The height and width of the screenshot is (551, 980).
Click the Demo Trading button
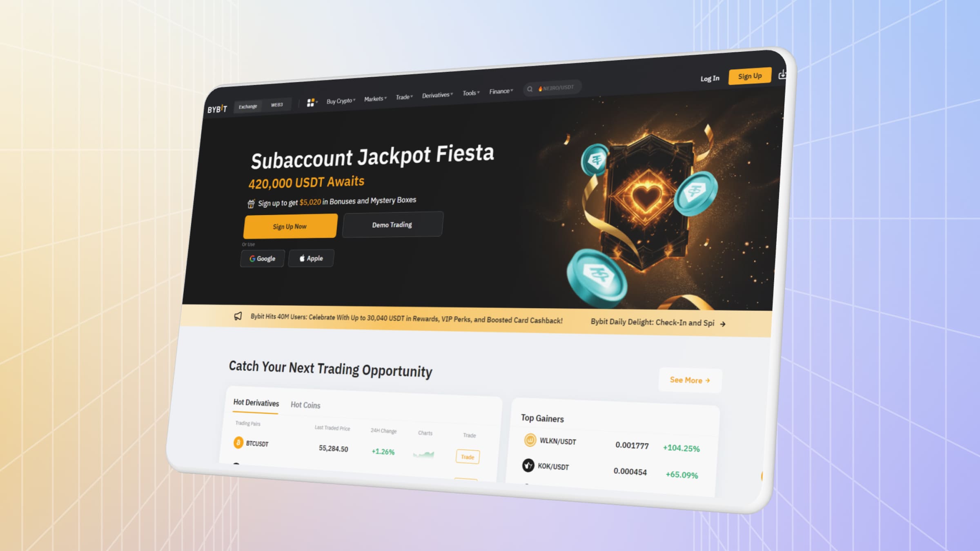pyautogui.click(x=392, y=224)
